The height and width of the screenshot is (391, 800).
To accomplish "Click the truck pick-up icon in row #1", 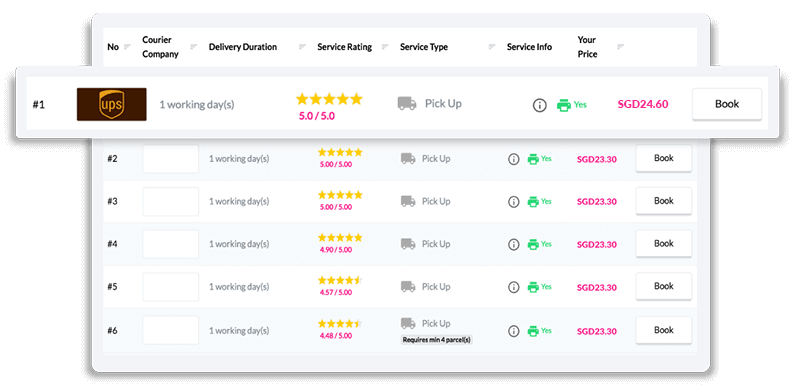I will point(407,104).
